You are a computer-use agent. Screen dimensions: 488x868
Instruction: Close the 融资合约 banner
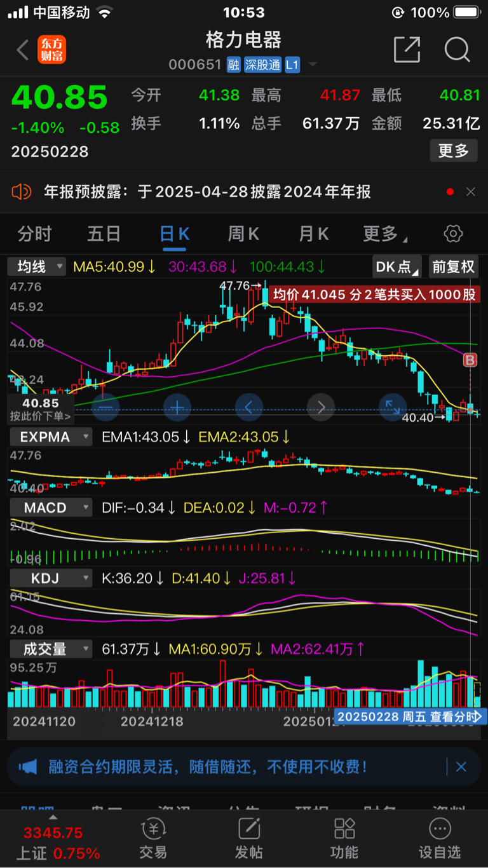click(461, 767)
